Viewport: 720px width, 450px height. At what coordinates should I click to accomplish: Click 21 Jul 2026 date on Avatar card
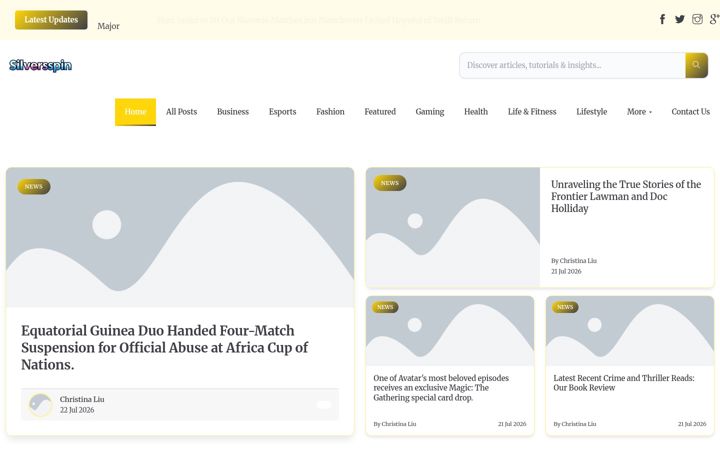[512, 424]
